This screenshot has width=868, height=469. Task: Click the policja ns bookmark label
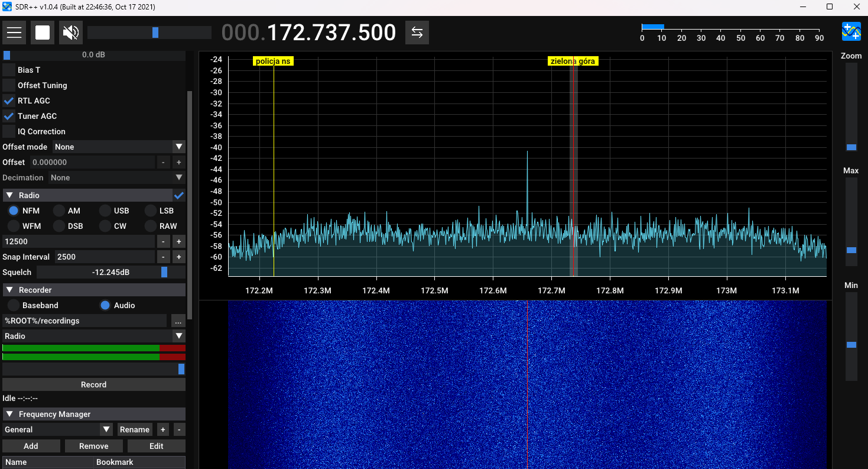point(273,61)
